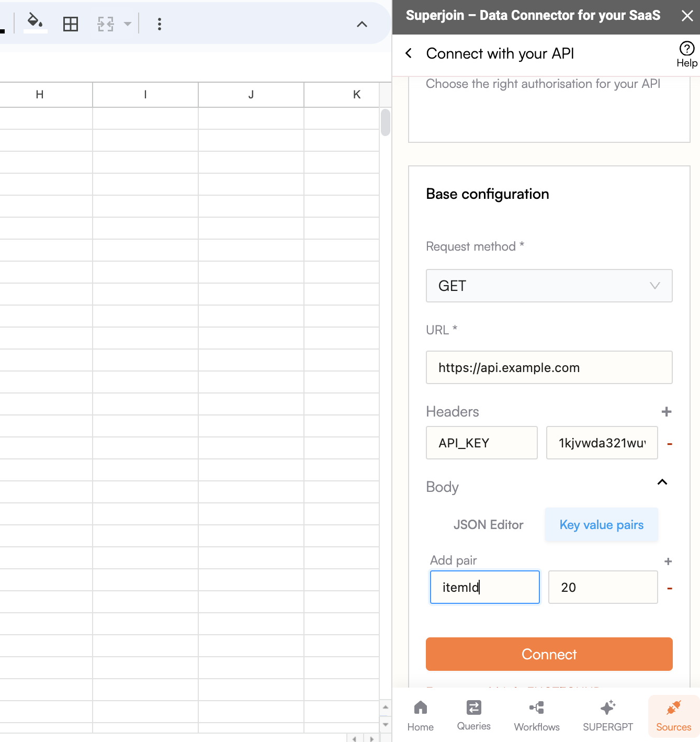700x742 pixels.
Task: Add a body pair with plus icon
Action: [x=668, y=561]
